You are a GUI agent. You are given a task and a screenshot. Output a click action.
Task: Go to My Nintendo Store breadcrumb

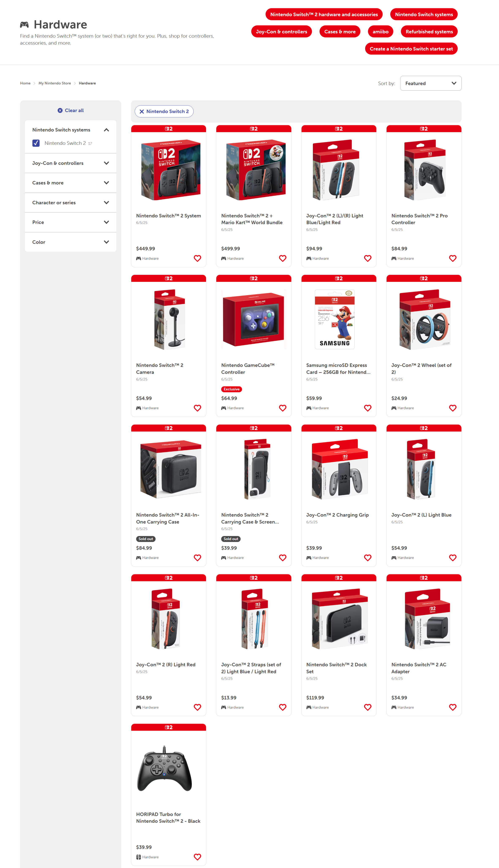pyautogui.click(x=54, y=83)
